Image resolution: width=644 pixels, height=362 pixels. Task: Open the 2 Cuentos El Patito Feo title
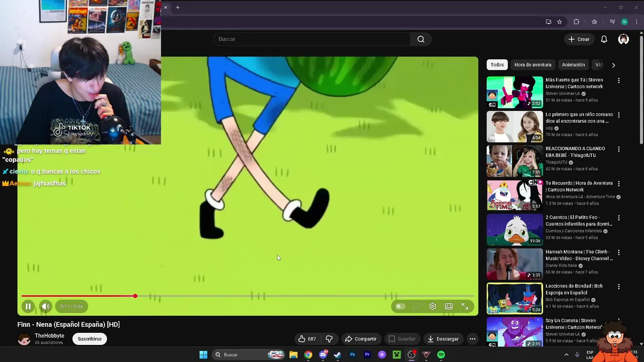[x=579, y=221]
